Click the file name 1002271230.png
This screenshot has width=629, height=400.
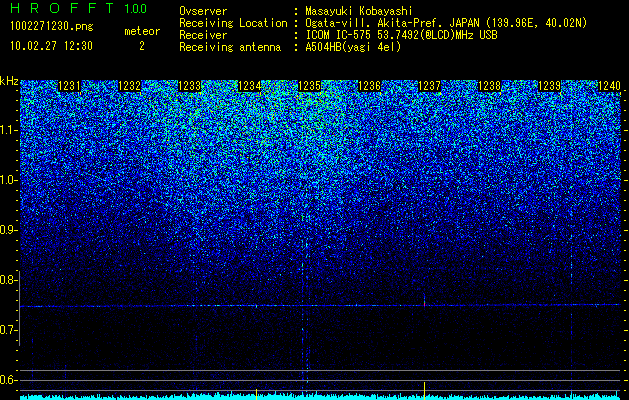[52, 27]
